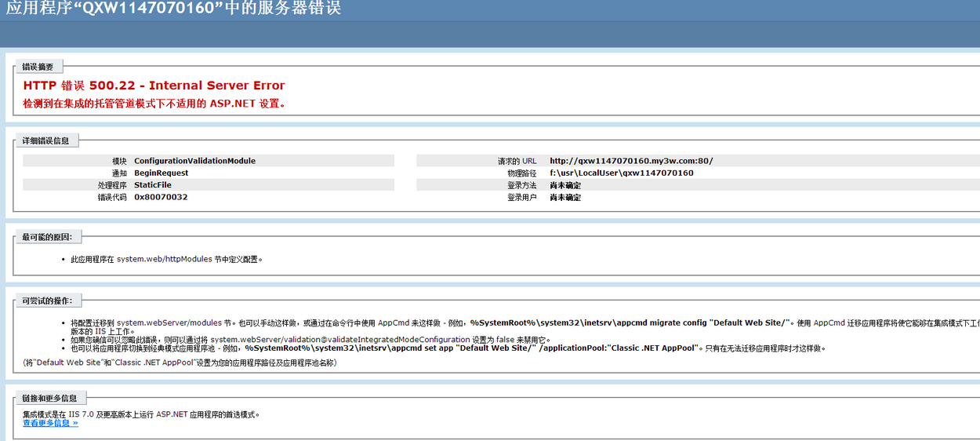Click the appcmd set app command text
The width and height of the screenshot is (980, 441).
(470, 348)
